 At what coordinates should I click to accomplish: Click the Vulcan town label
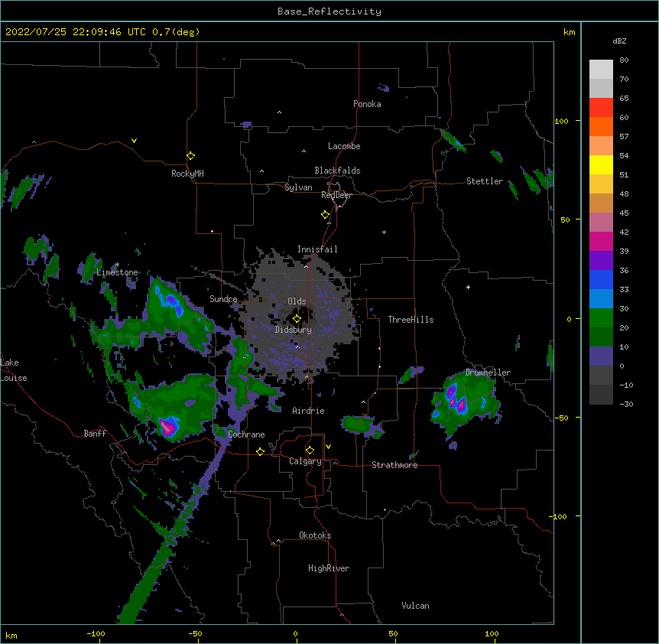415,606
